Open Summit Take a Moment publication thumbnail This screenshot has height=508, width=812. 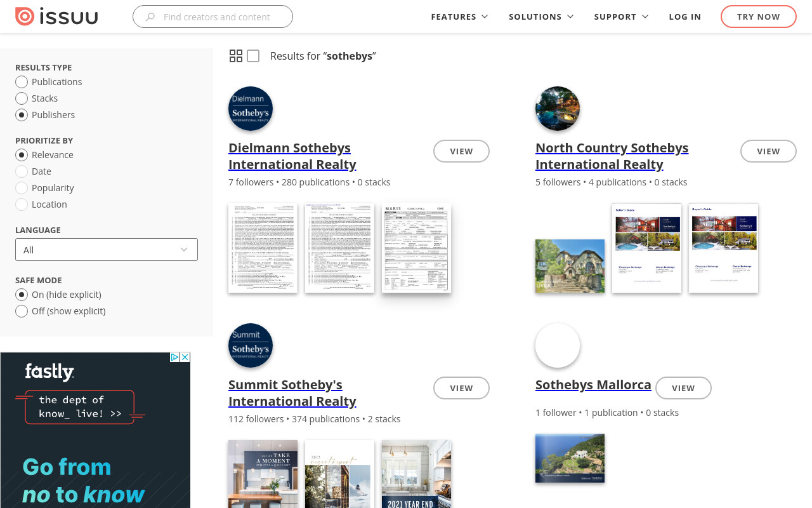click(263, 474)
